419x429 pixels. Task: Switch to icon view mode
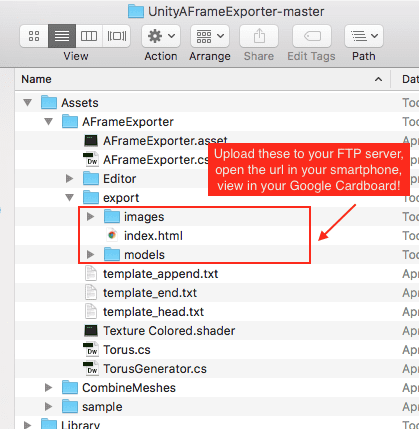(x=34, y=36)
